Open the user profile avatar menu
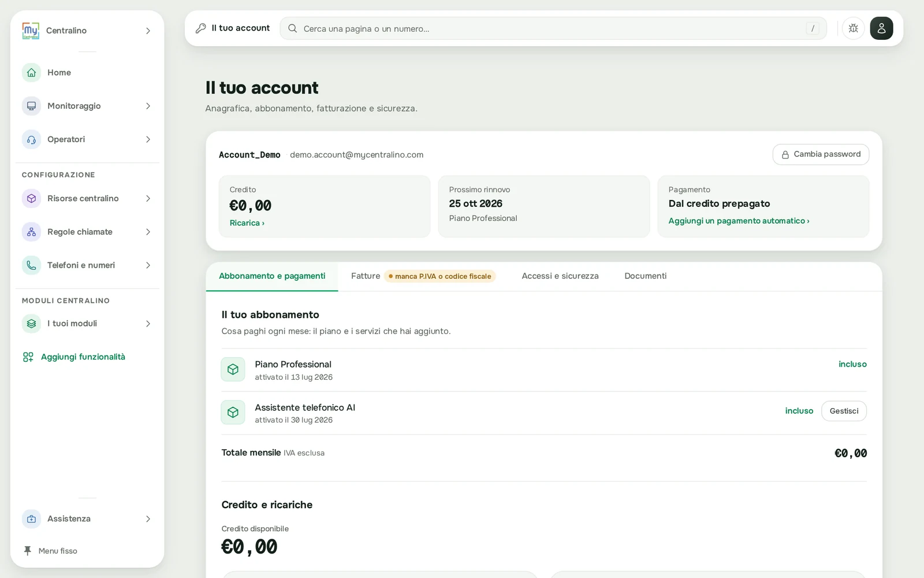 881,28
